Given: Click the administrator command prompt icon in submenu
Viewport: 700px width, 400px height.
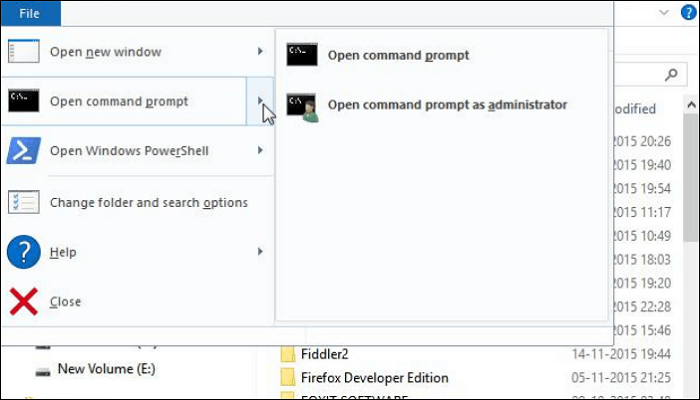Looking at the screenshot, I should click(x=302, y=106).
